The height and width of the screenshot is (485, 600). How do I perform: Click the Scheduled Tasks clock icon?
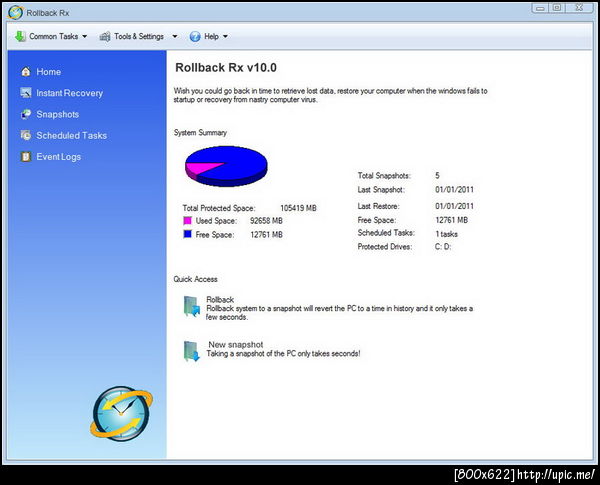tap(26, 135)
